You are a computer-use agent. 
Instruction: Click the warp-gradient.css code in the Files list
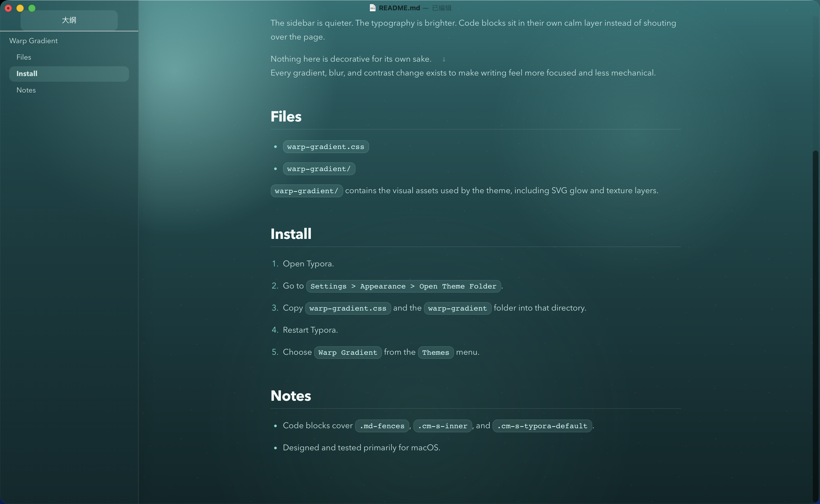325,147
